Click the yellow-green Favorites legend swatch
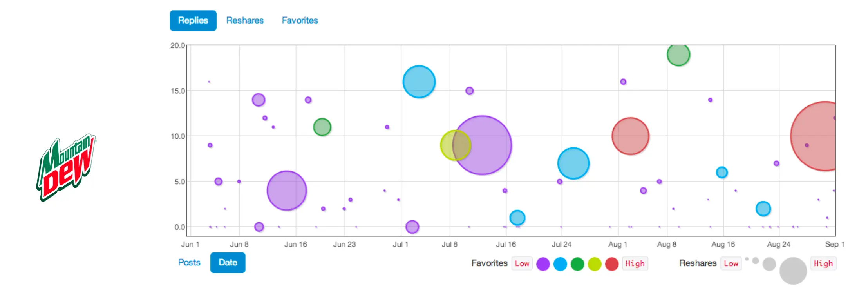868x287 pixels. (595, 264)
